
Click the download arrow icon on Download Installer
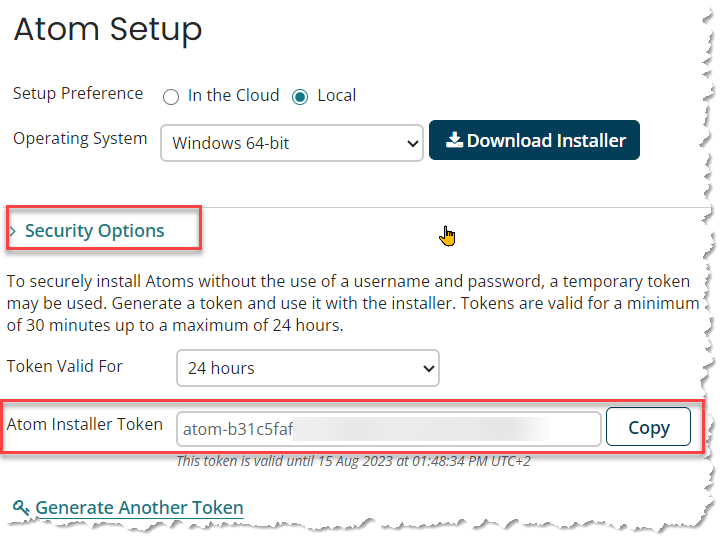point(454,140)
